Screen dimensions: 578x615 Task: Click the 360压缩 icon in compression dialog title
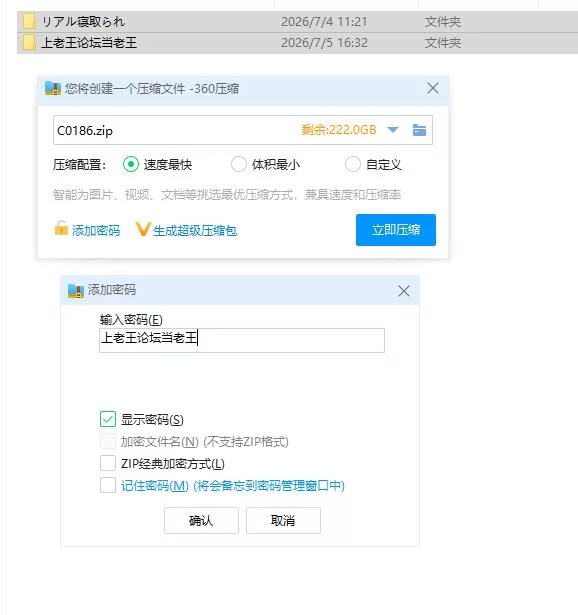[x=53, y=88]
